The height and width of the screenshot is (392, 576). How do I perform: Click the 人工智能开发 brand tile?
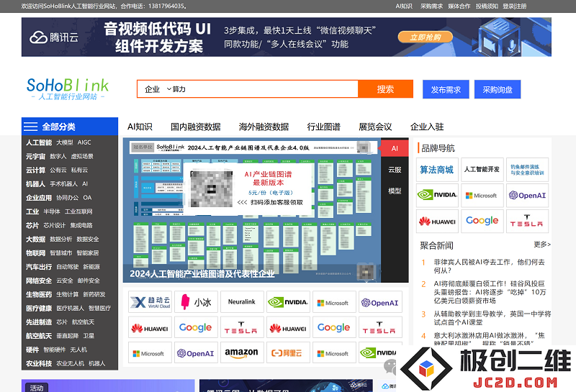pyautogui.click(x=482, y=170)
